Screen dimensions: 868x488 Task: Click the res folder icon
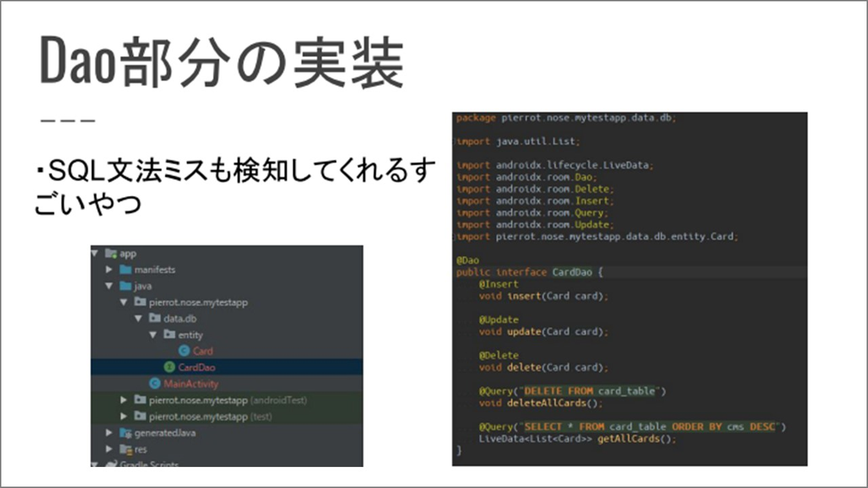[125, 449]
